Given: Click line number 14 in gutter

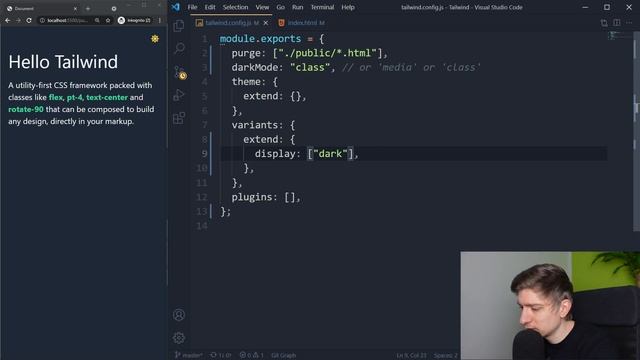Looking at the screenshot, I should tap(202, 226).
